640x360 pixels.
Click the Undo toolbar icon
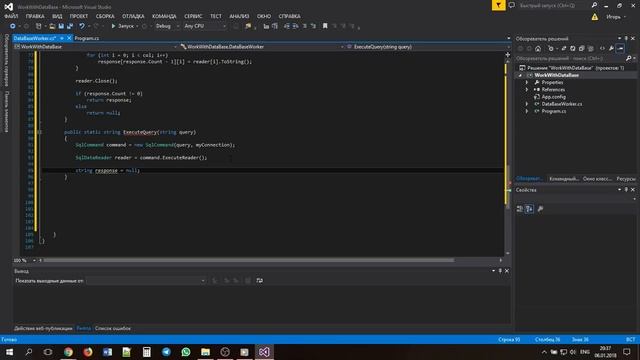(x=82, y=26)
